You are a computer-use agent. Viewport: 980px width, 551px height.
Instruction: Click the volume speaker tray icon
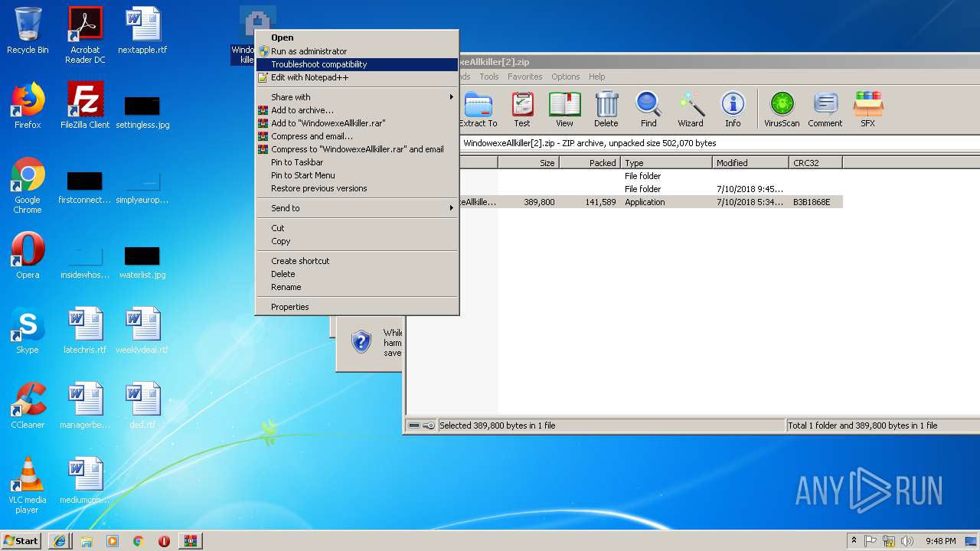[906, 541]
